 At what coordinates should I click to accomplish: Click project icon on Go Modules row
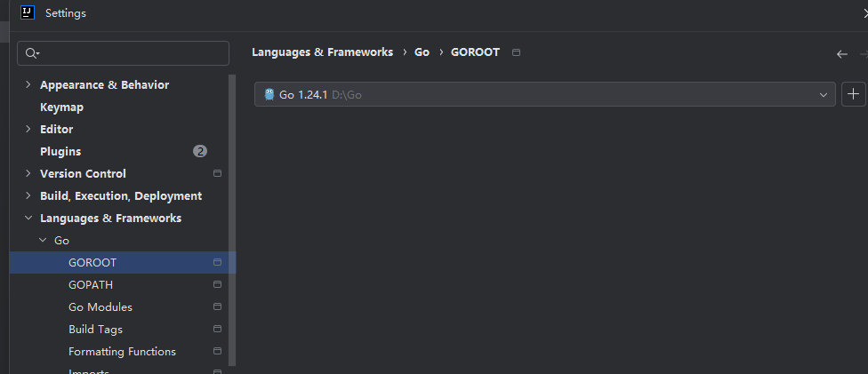click(x=217, y=306)
